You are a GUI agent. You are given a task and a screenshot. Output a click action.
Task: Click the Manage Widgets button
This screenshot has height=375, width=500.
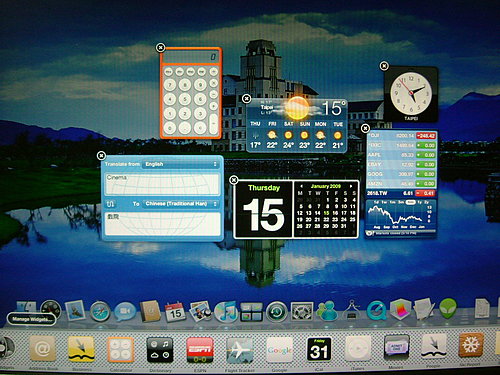click(x=31, y=319)
